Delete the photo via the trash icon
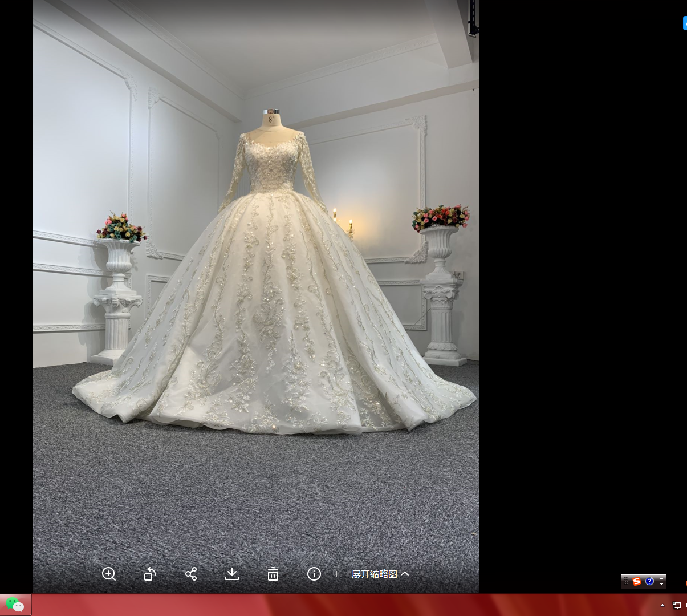The image size is (687, 616). click(x=273, y=574)
